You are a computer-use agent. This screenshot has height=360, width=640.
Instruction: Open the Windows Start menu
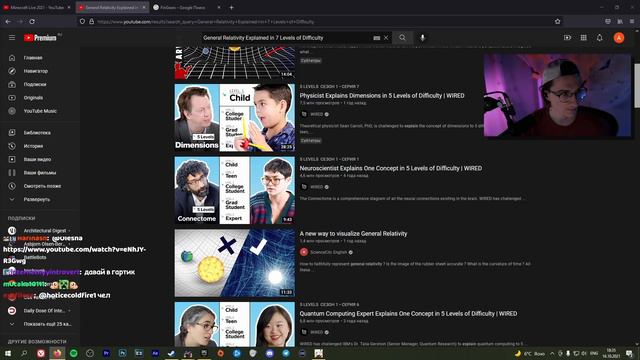(x=8, y=353)
